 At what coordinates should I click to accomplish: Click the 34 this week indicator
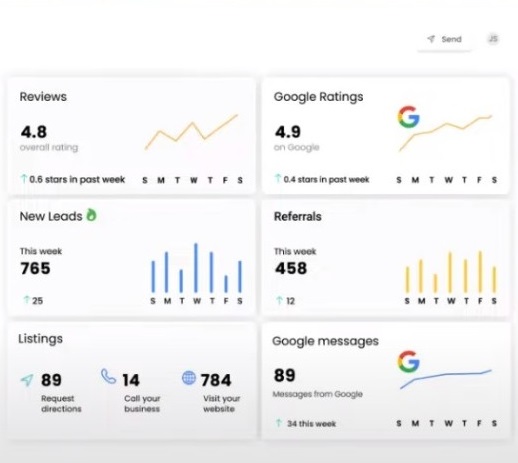coord(306,424)
